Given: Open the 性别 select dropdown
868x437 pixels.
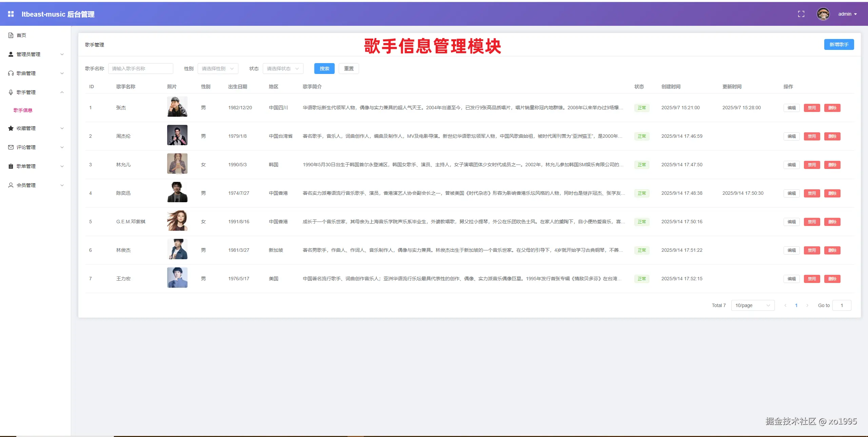Looking at the screenshot, I should point(218,69).
